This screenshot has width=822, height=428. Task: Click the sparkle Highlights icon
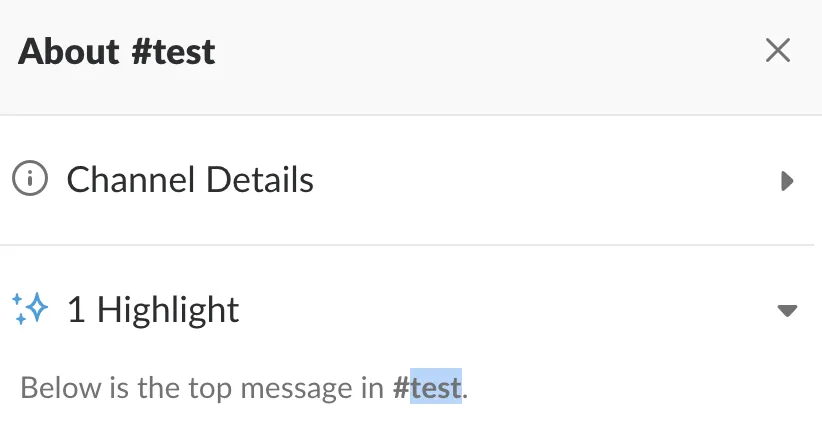pos(30,309)
